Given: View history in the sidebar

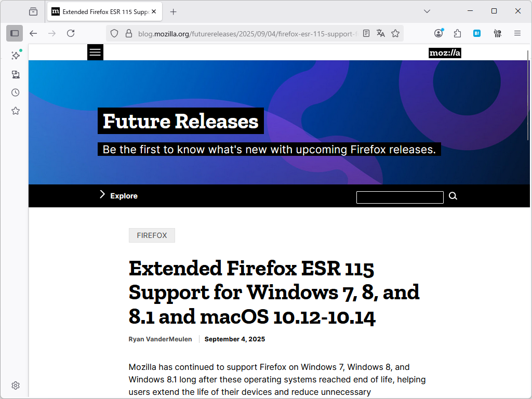Looking at the screenshot, I should click(x=15, y=92).
